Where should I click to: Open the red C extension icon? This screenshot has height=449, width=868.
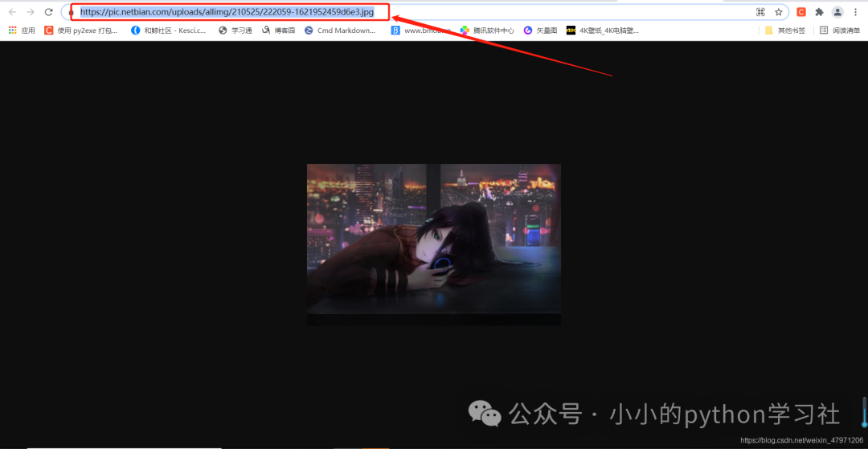tap(801, 11)
